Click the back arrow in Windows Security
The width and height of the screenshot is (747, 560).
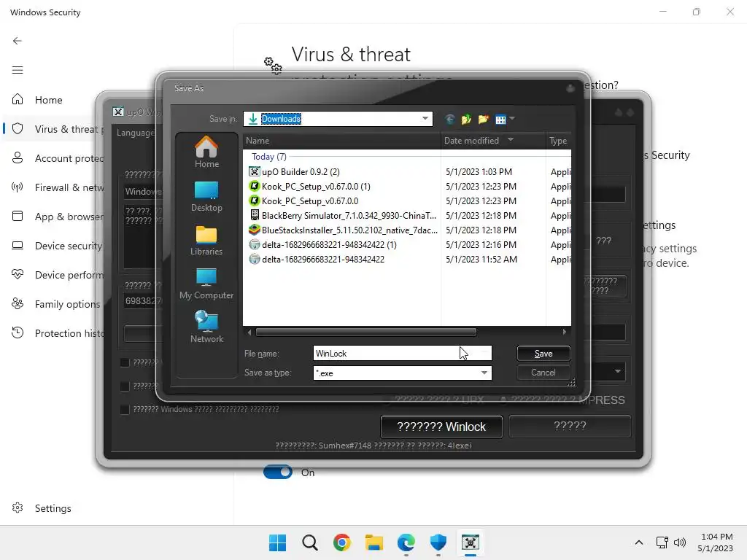[18, 41]
